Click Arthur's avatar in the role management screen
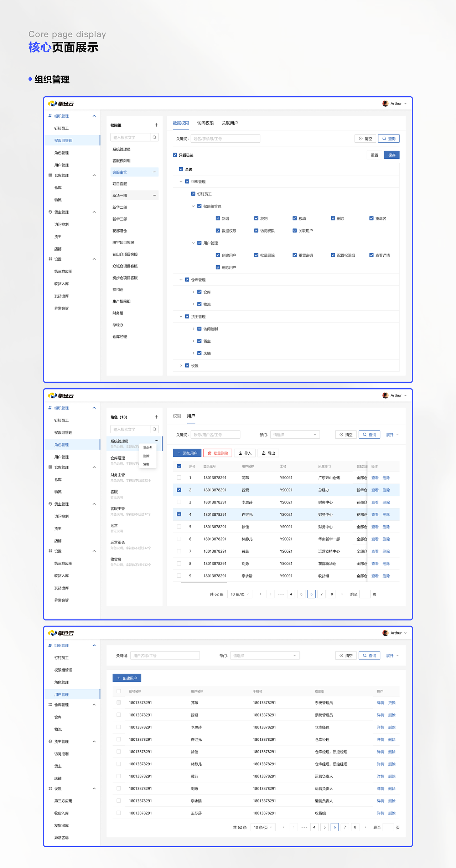 (x=385, y=395)
